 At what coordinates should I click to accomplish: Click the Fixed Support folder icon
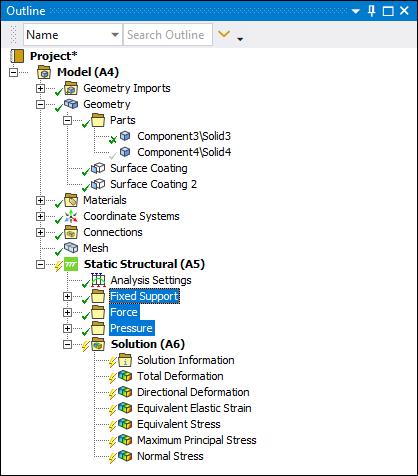(x=98, y=296)
